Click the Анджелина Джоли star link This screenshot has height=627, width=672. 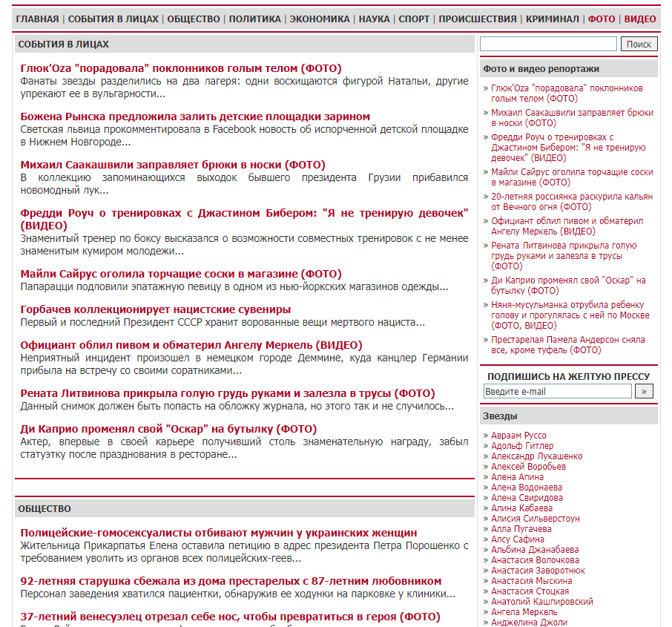click(529, 623)
